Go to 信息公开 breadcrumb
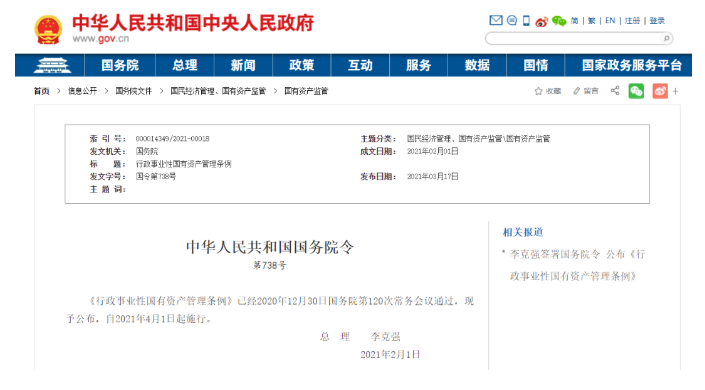This screenshot has height=390, width=705. click(82, 91)
